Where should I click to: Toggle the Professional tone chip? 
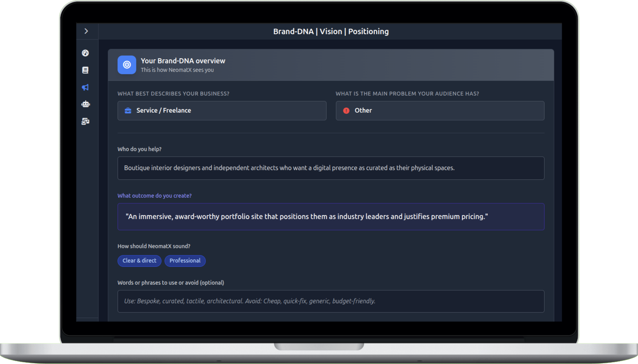tap(185, 261)
